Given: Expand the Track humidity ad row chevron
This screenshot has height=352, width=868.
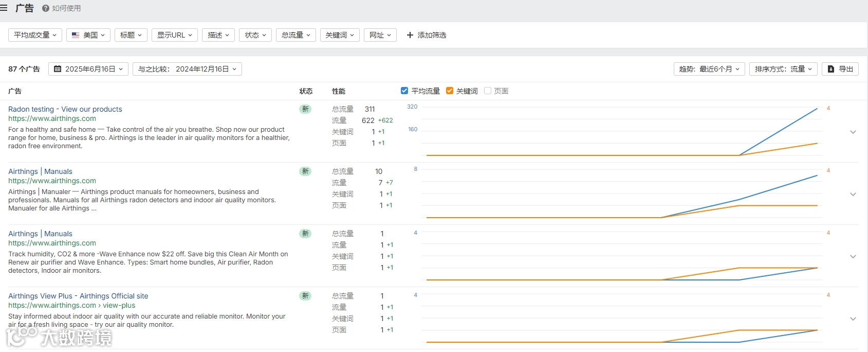Looking at the screenshot, I should [853, 256].
